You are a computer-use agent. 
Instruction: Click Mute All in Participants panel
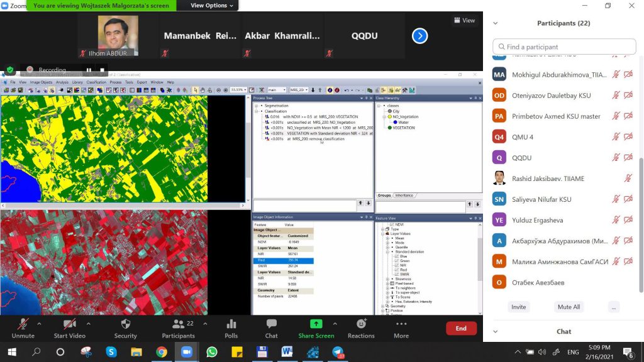[x=569, y=307]
